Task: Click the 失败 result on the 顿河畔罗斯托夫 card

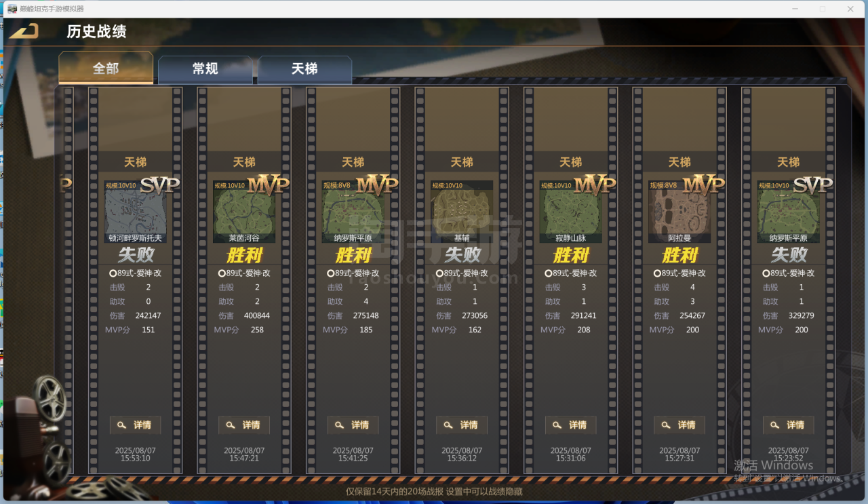Action: pyautogui.click(x=136, y=255)
